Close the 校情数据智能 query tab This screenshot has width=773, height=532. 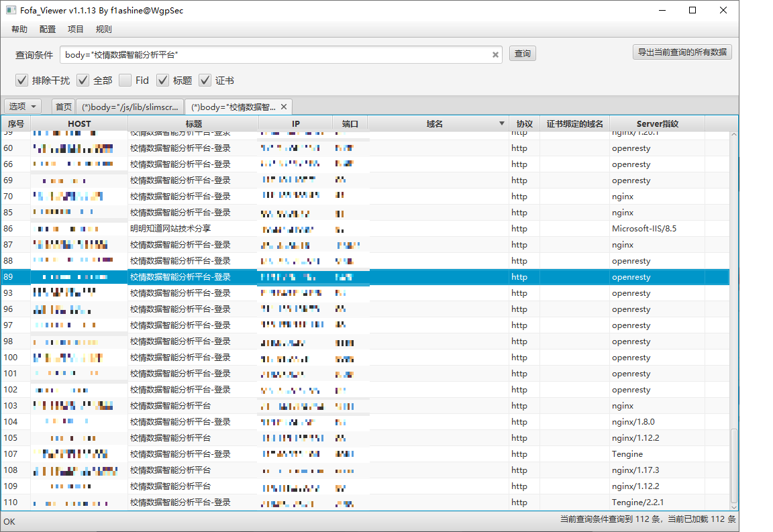(x=284, y=107)
